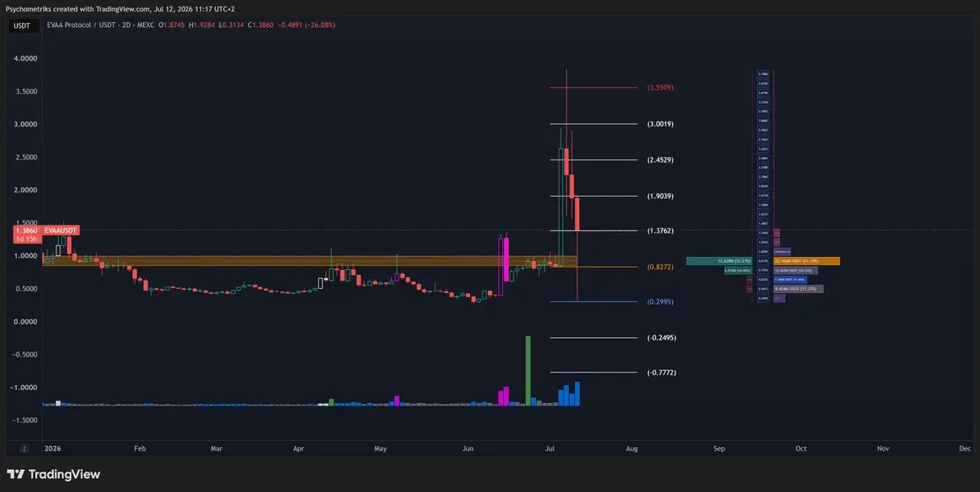Screen dimensions: 980x492
Task: Click the 0.0000 price axis label
Action: click(x=24, y=322)
